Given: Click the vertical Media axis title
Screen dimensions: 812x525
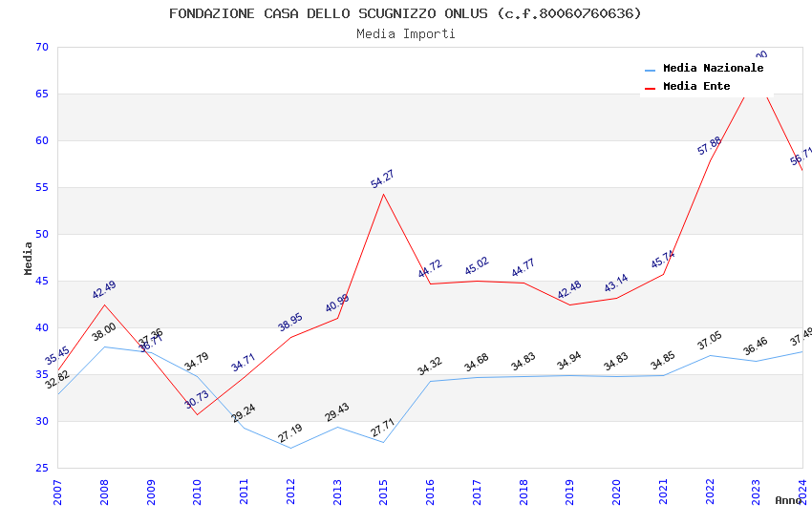Looking at the screenshot, I should [28, 258].
